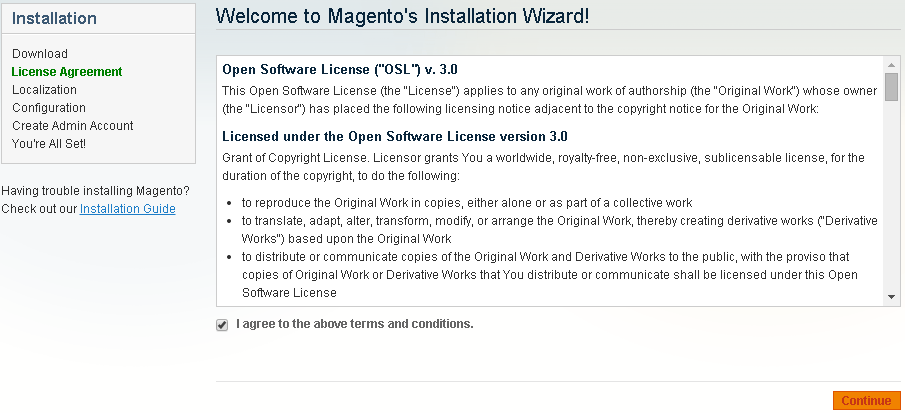905x413 pixels.
Task: Select the Create Admin Account step
Action: pos(73,126)
